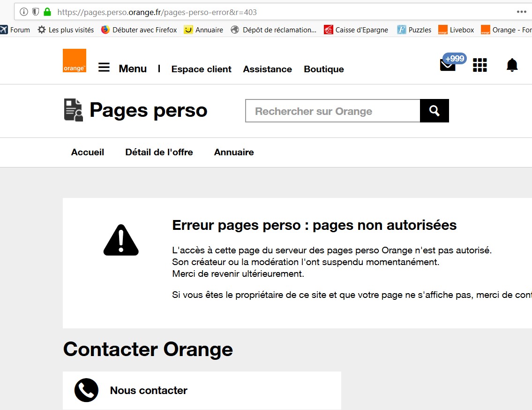Select the Accueil tab
The image size is (532, 410).
click(88, 152)
